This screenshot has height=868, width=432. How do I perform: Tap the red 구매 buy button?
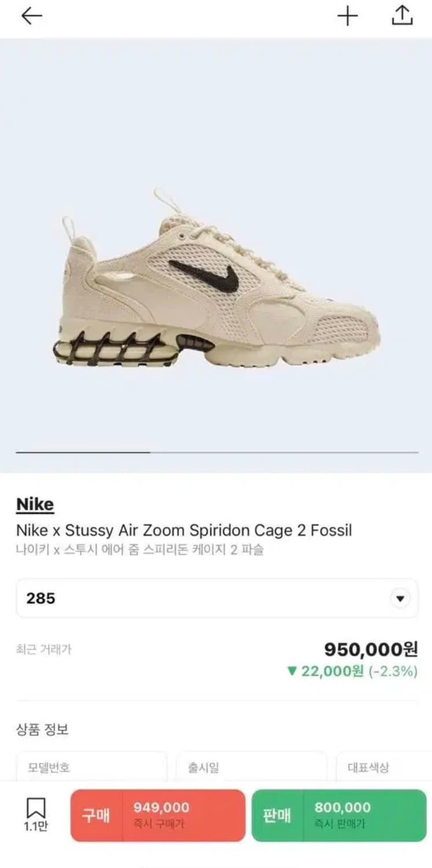coord(158,815)
